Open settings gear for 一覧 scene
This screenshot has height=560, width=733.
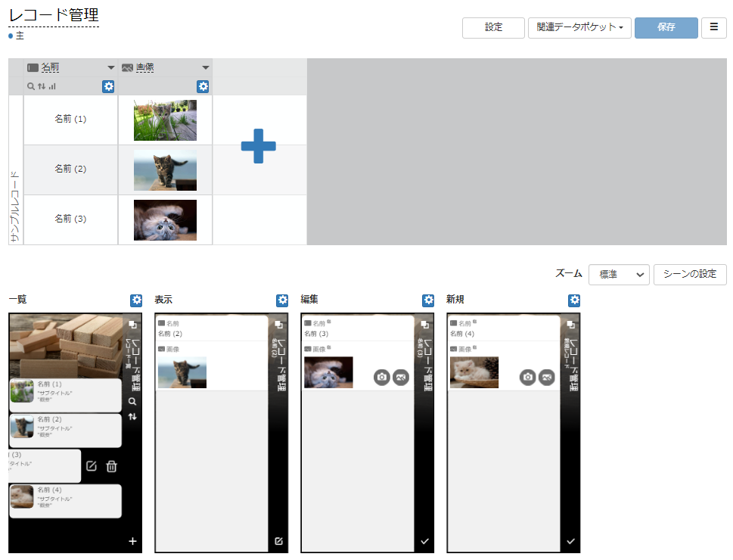click(x=136, y=300)
